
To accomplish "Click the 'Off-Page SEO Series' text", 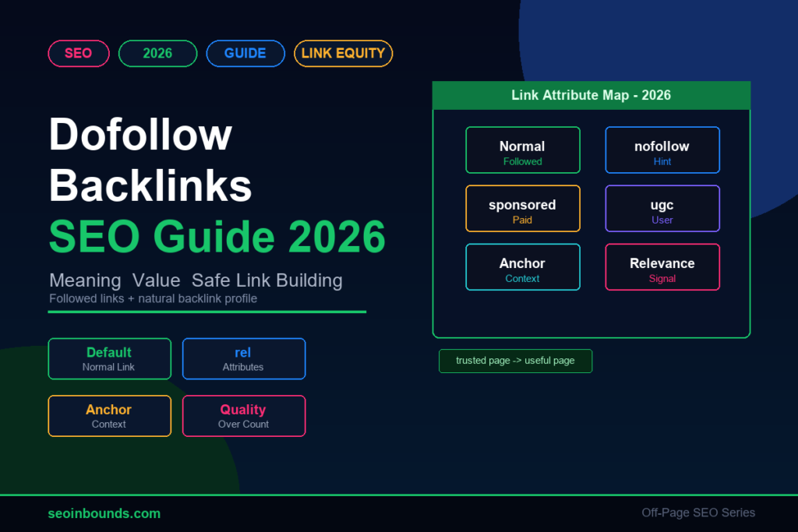I will tap(698, 513).
